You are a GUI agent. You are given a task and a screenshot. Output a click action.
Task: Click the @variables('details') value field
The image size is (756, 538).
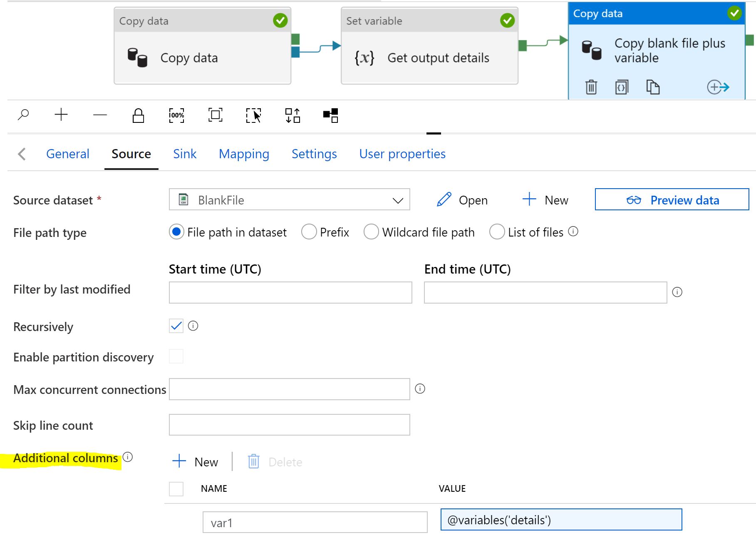click(x=561, y=519)
